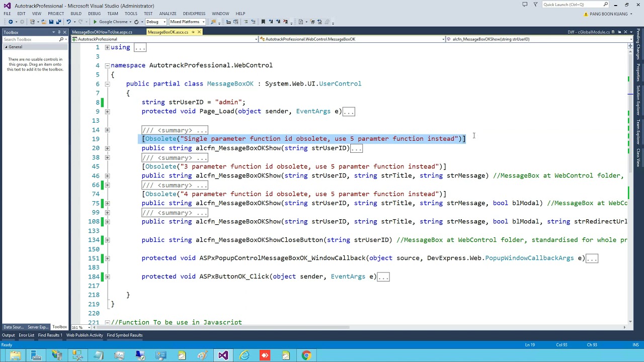Open Google Chrome from the taskbar
This screenshot has height=362, width=644.
tap(306, 355)
